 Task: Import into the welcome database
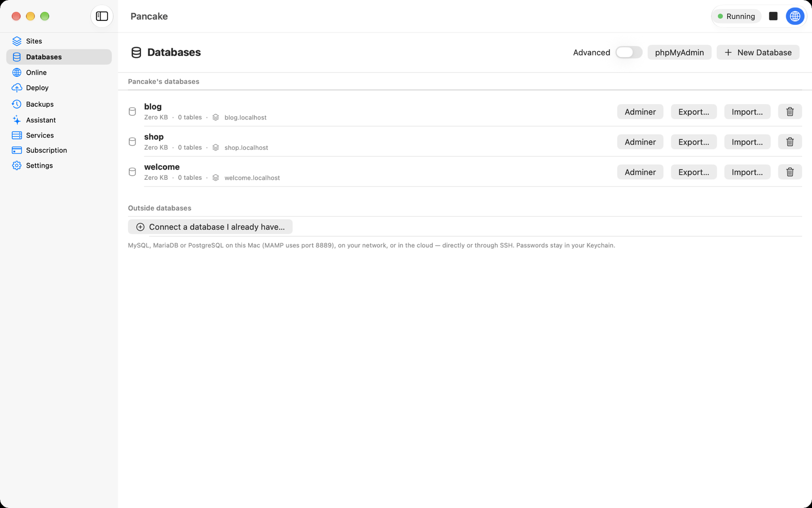click(x=747, y=172)
